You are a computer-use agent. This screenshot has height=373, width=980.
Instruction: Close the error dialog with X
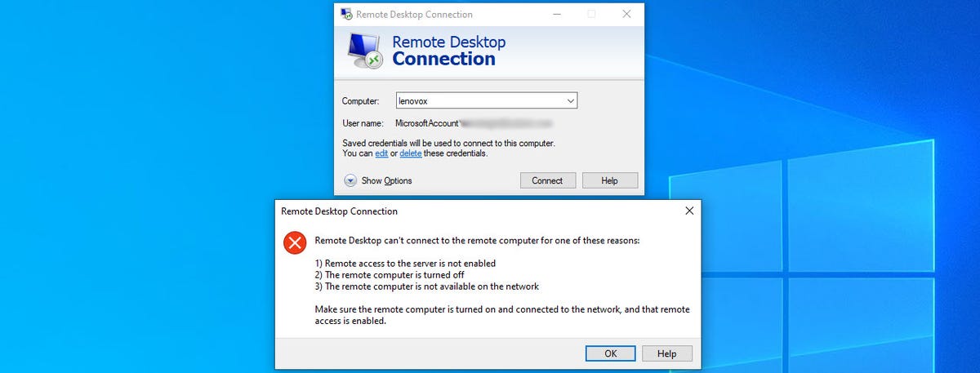(x=689, y=211)
